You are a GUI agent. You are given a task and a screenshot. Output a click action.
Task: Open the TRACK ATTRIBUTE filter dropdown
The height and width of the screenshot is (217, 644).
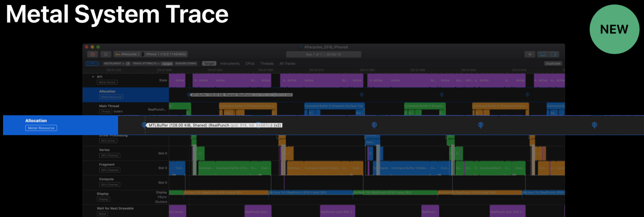click(146, 63)
